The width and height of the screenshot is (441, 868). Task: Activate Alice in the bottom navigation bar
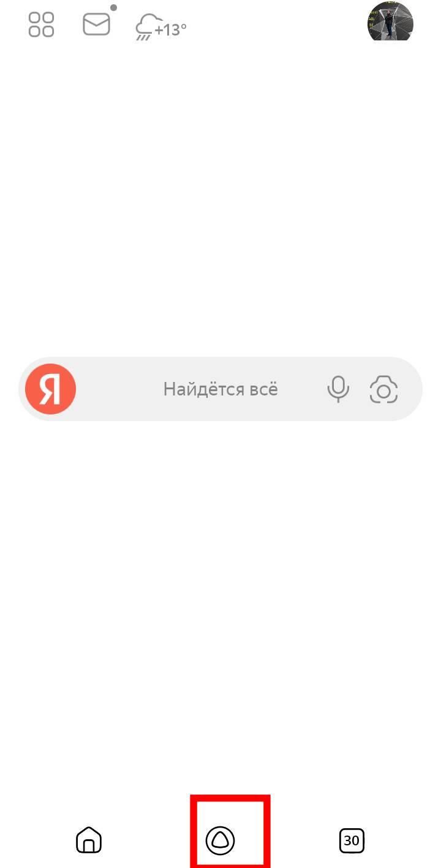pos(220,840)
